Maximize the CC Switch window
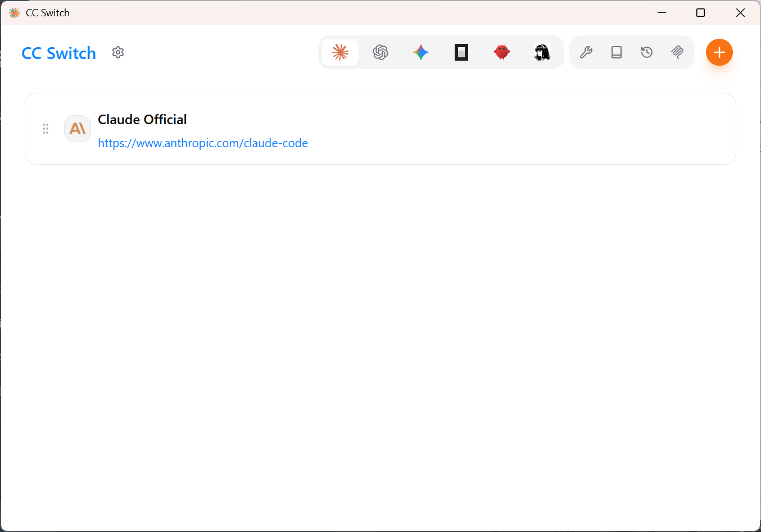This screenshot has height=532, width=761. (701, 12)
